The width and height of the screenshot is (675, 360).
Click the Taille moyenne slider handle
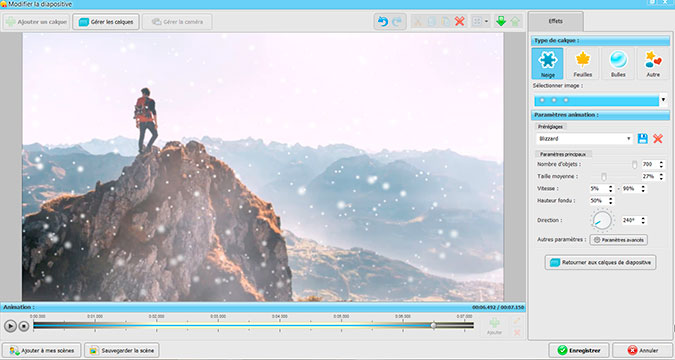click(x=604, y=177)
